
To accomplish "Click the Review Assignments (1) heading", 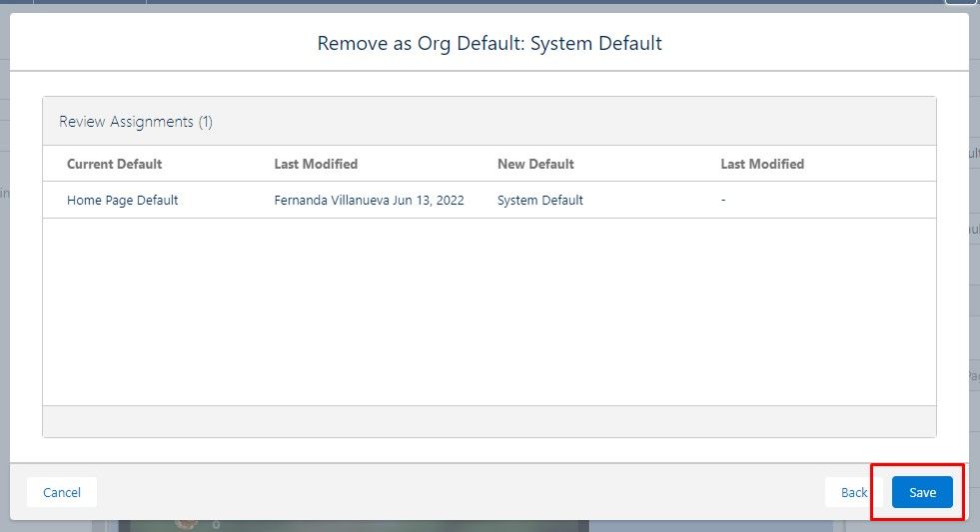I will (x=136, y=121).
